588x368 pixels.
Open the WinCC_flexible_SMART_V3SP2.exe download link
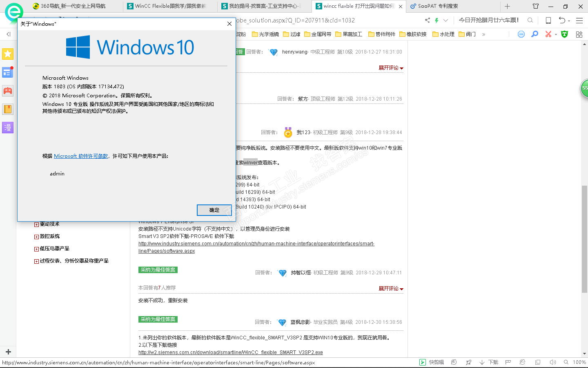pyautogui.click(x=231, y=352)
